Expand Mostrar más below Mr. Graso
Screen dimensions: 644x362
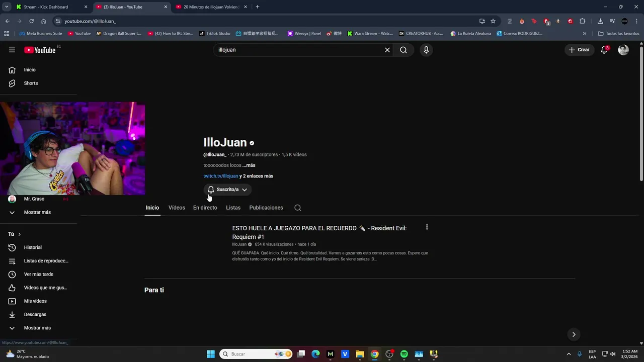click(38, 212)
